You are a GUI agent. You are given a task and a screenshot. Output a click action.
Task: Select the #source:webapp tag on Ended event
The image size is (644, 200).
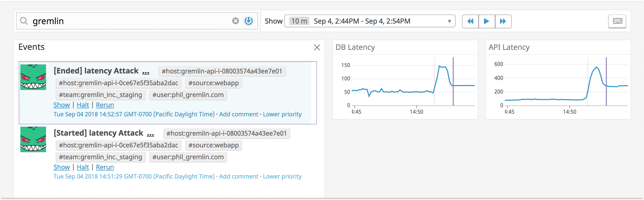tap(213, 83)
